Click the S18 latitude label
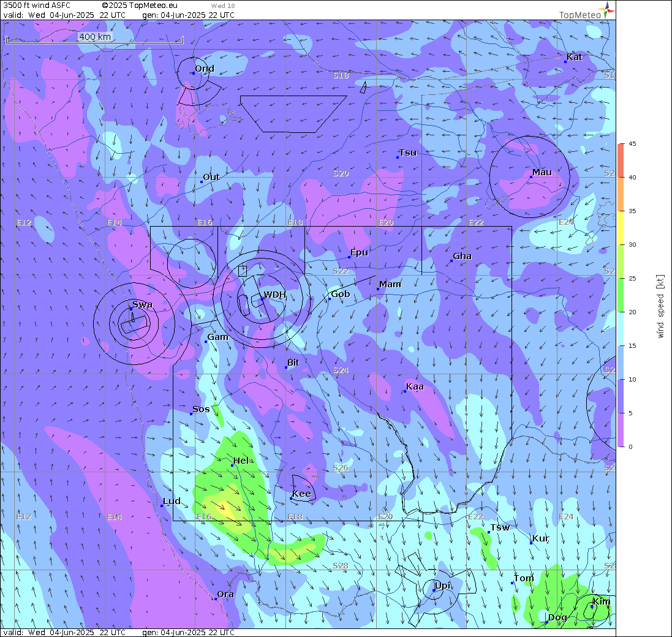 [341, 75]
